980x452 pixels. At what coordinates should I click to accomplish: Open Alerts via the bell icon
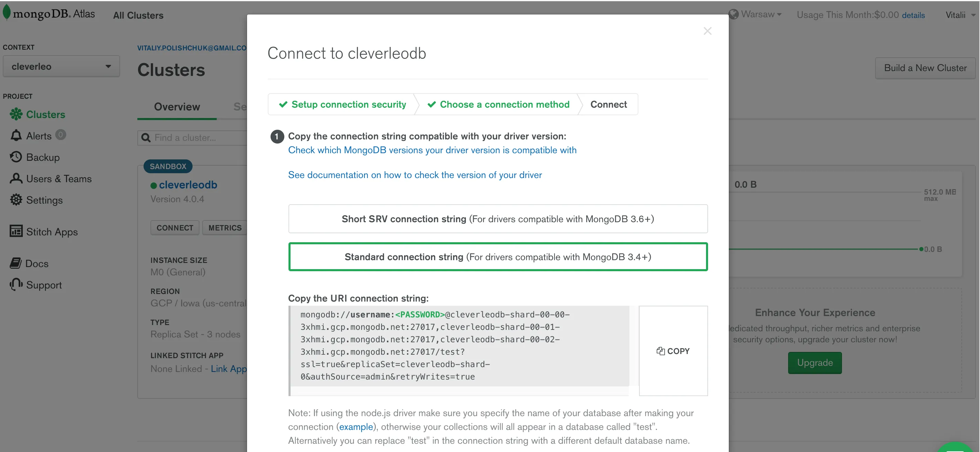click(x=16, y=136)
